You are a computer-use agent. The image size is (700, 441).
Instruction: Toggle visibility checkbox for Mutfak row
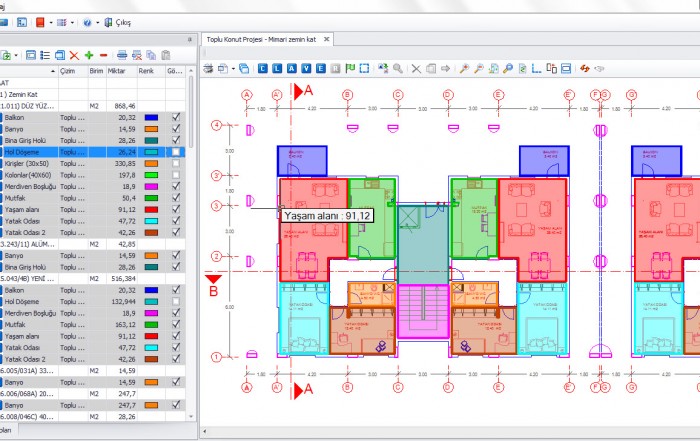[176, 199]
